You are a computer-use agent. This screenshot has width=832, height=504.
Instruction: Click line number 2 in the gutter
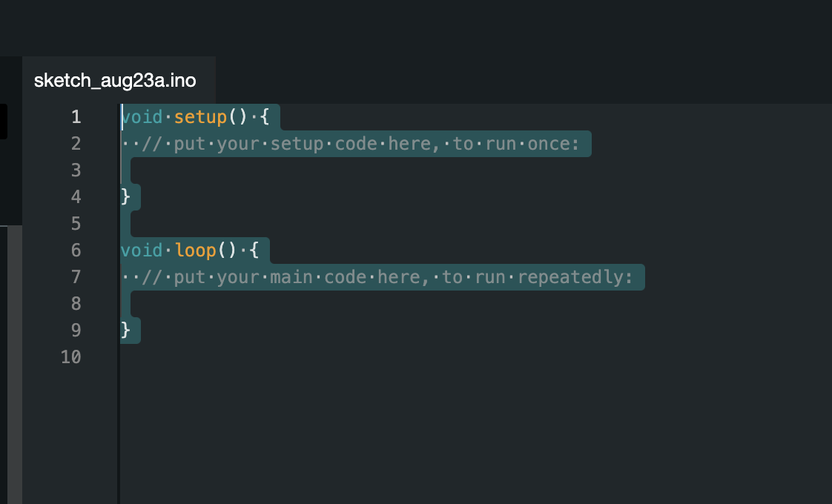point(76,144)
